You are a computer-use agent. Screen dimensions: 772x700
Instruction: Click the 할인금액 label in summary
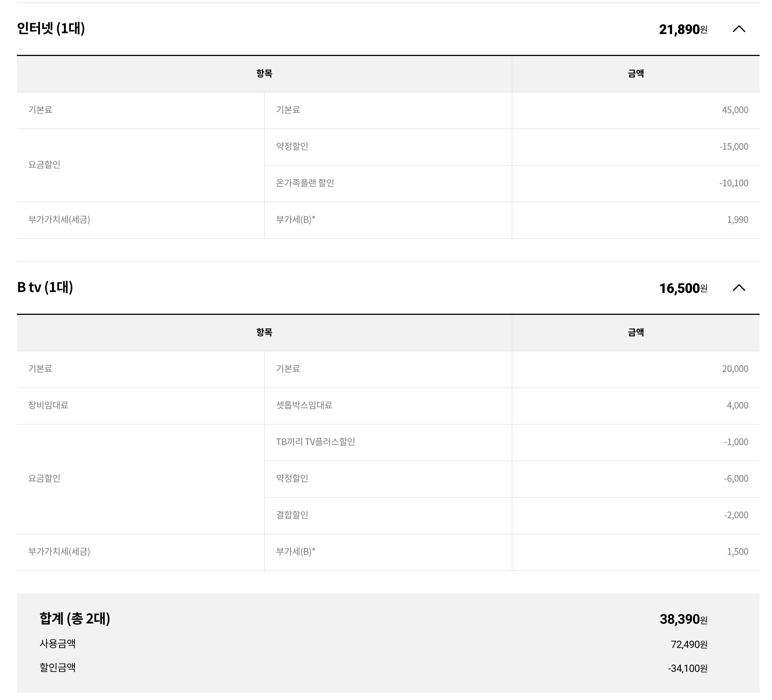(x=57, y=667)
